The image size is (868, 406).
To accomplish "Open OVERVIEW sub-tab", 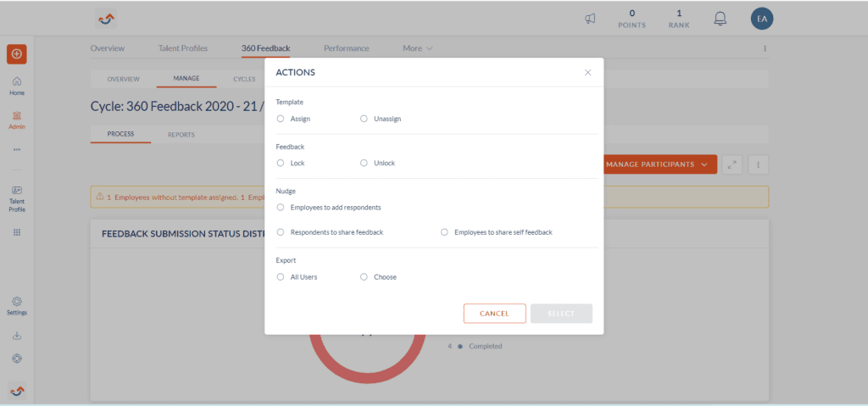I will 124,79.
